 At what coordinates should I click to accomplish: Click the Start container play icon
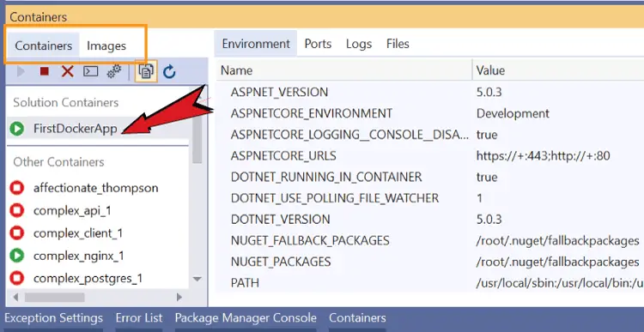[21, 72]
